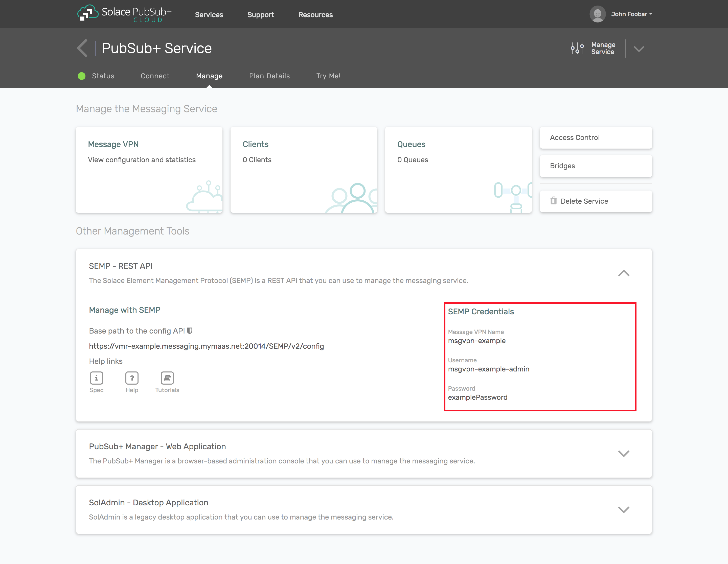The width and height of the screenshot is (728, 564).
Task: Click the John Foobar avatar icon
Action: pyautogui.click(x=597, y=14)
